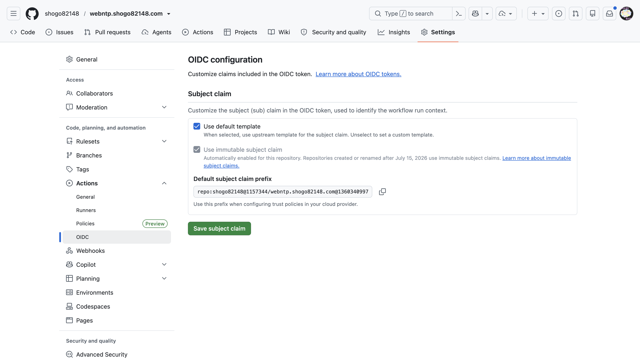Open Copilot dropdown arrow in header
The image size is (640, 364).
(487, 14)
